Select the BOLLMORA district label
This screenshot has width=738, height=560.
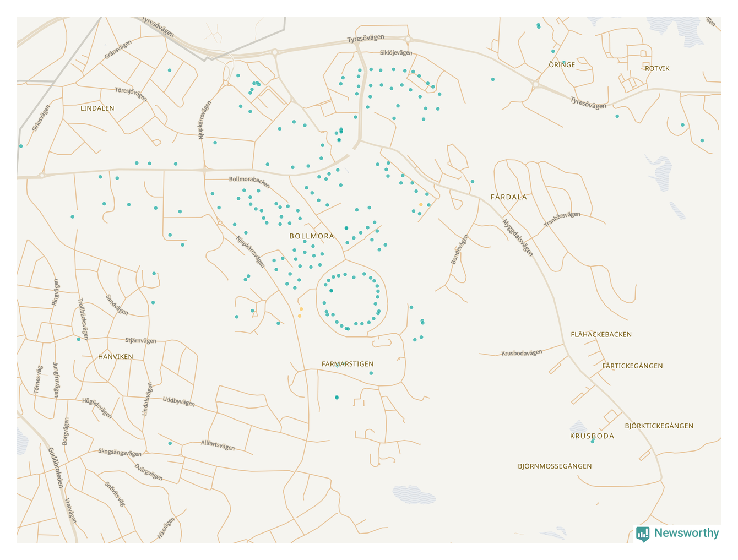coord(312,236)
